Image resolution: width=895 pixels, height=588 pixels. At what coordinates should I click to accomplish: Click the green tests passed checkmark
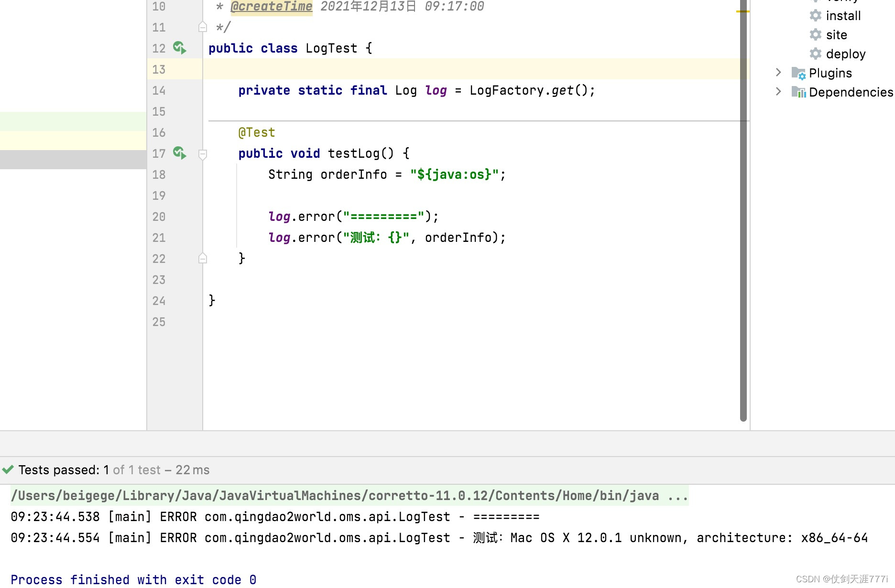8,469
